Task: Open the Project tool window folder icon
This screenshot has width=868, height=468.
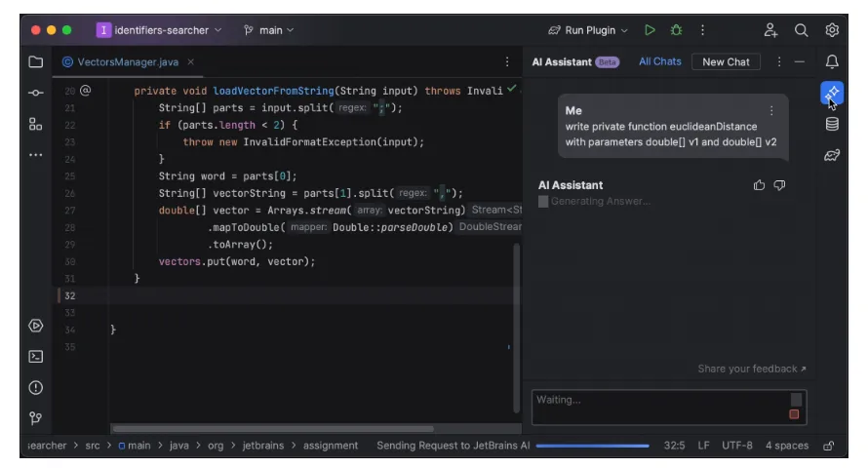Action: pyautogui.click(x=36, y=61)
